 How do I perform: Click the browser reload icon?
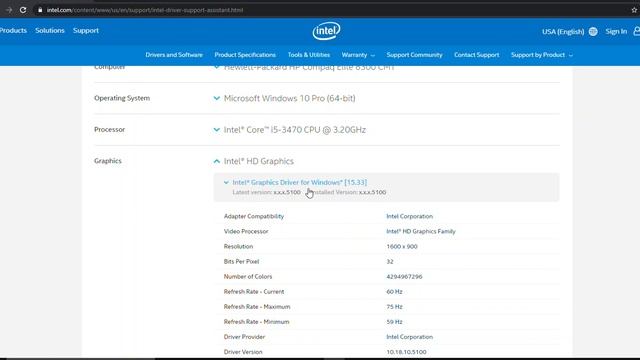tap(23, 10)
